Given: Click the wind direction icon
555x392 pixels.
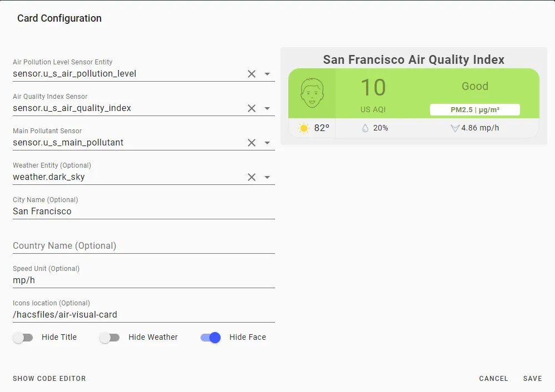Looking at the screenshot, I should point(455,128).
